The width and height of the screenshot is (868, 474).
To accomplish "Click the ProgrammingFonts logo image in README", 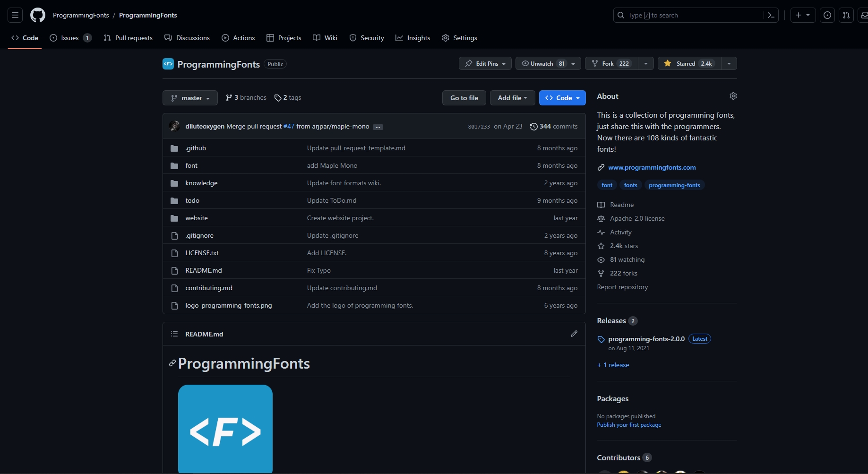I will pyautogui.click(x=225, y=429).
